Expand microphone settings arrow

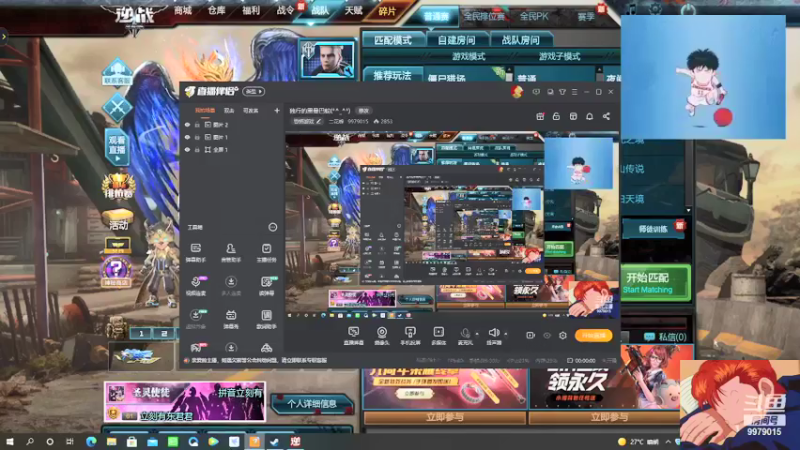[x=477, y=334]
